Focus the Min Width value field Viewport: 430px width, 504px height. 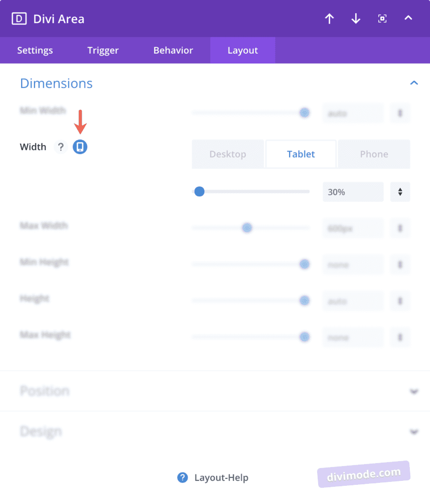[353, 113]
